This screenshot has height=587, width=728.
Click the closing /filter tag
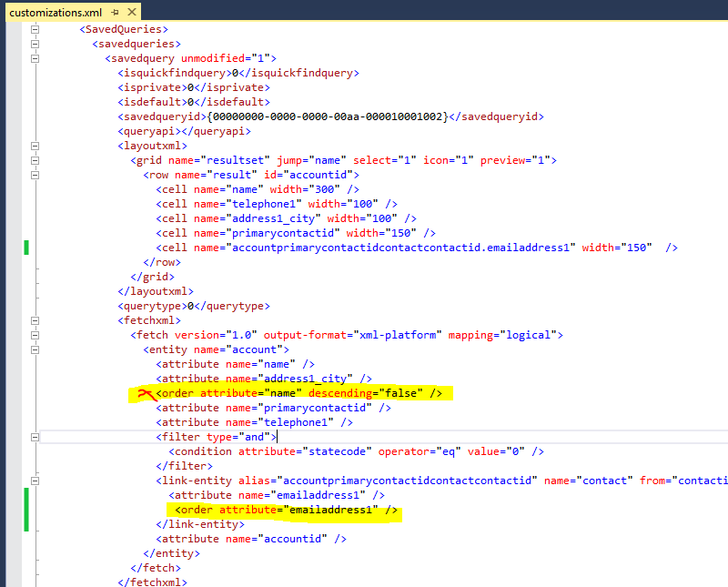click(x=185, y=466)
